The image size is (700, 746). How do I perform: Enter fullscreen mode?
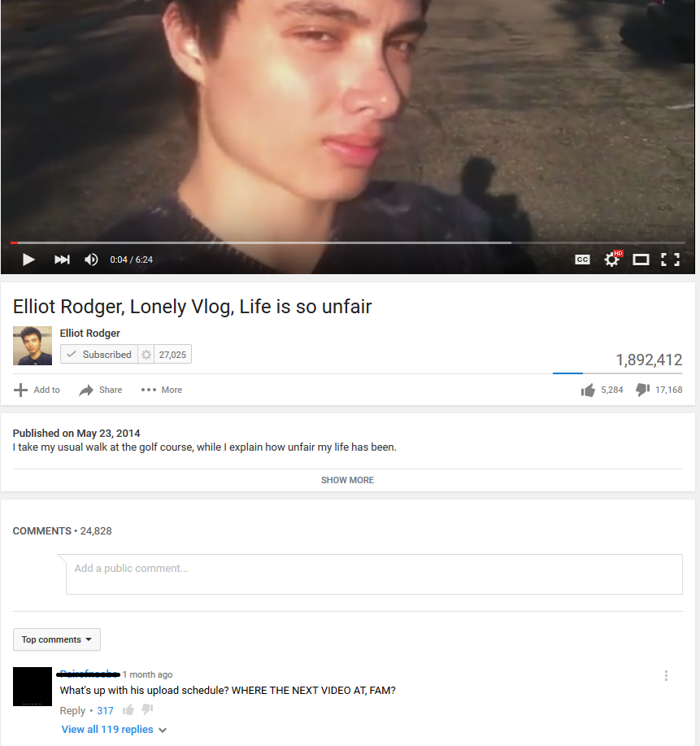[x=670, y=260]
